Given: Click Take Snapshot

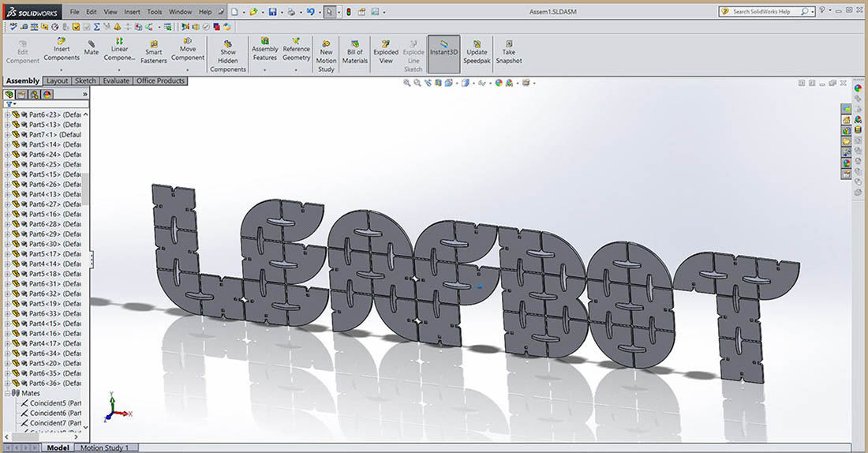Looking at the screenshot, I should (x=509, y=53).
